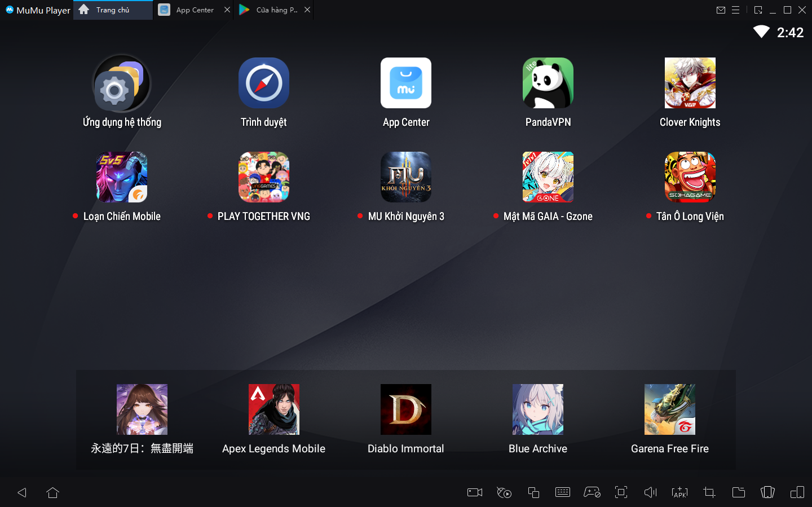Click the screen recorder camera icon
The image size is (812, 507).
click(475, 492)
